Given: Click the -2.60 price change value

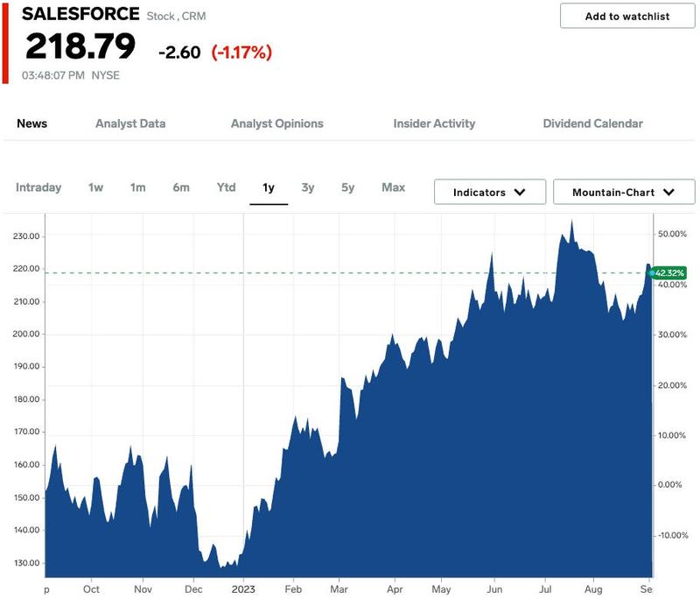Looking at the screenshot, I should 179,53.
